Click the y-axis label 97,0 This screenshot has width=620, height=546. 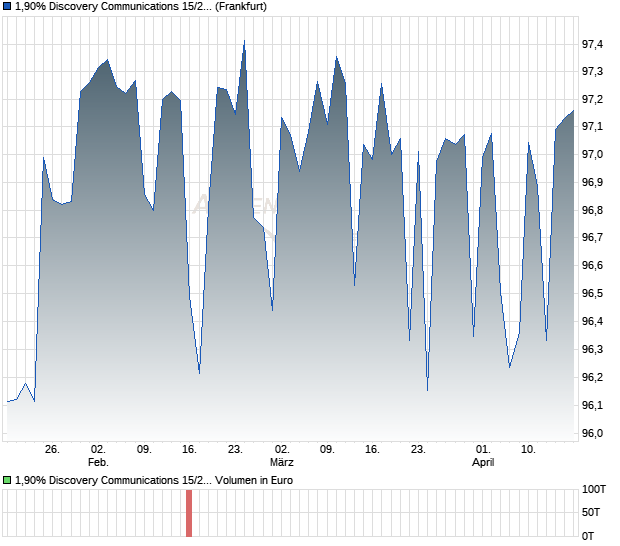(592, 155)
